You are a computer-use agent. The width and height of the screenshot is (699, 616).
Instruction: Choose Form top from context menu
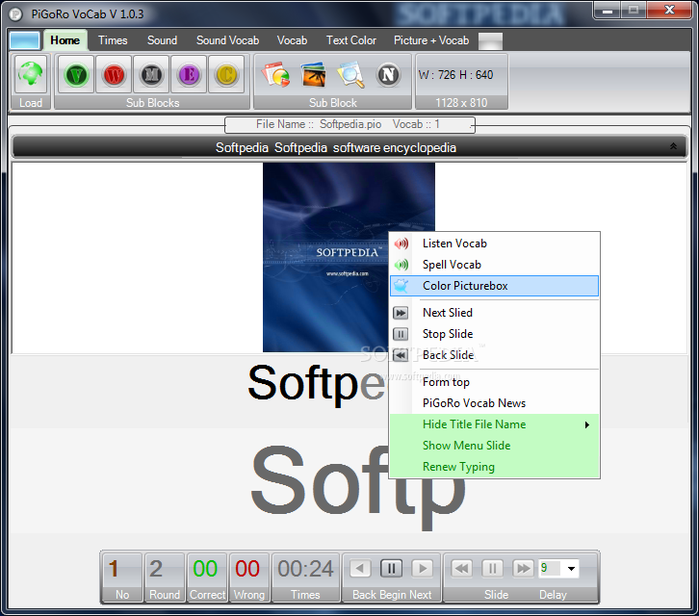[x=494, y=382]
